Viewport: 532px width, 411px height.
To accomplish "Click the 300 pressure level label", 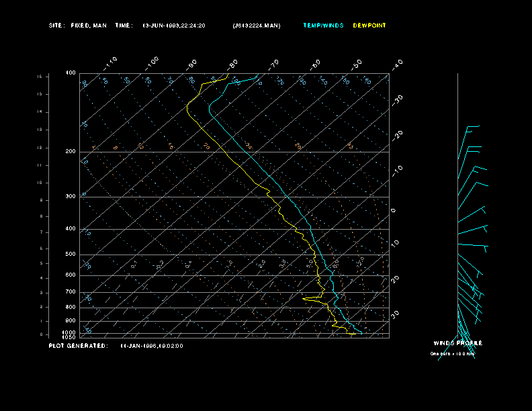I will pos(71,197).
